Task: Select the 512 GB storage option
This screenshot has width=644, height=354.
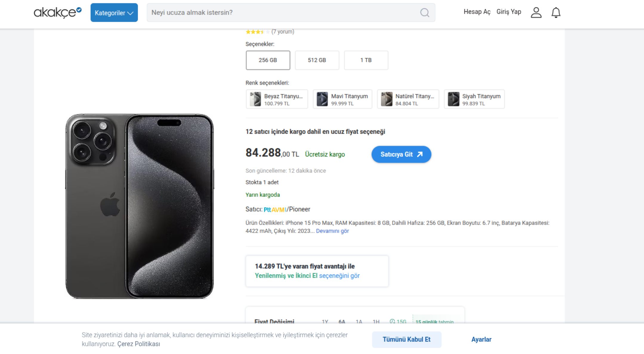Action: click(317, 60)
